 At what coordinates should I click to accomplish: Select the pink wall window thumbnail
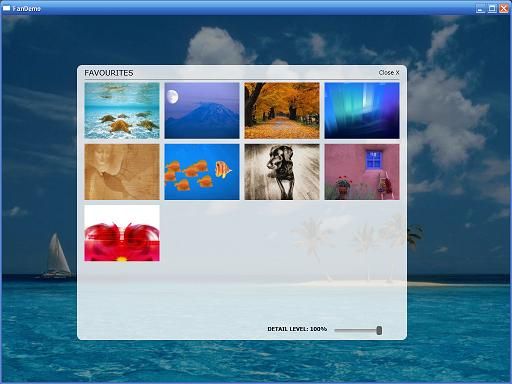coord(362,172)
